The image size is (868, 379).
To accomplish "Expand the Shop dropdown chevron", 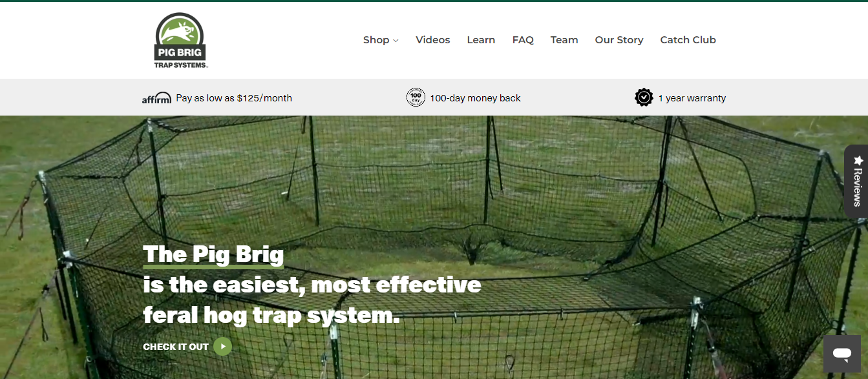I will pyautogui.click(x=396, y=41).
